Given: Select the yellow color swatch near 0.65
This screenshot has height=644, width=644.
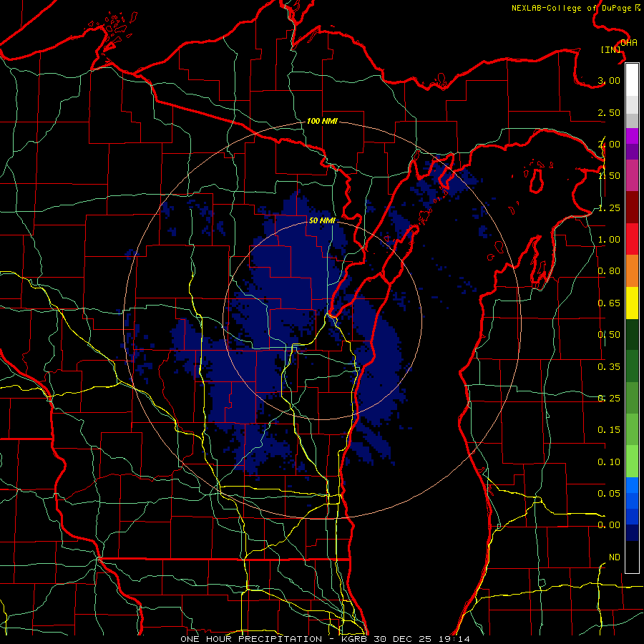Looking at the screenshot, I should coord(632,303).
